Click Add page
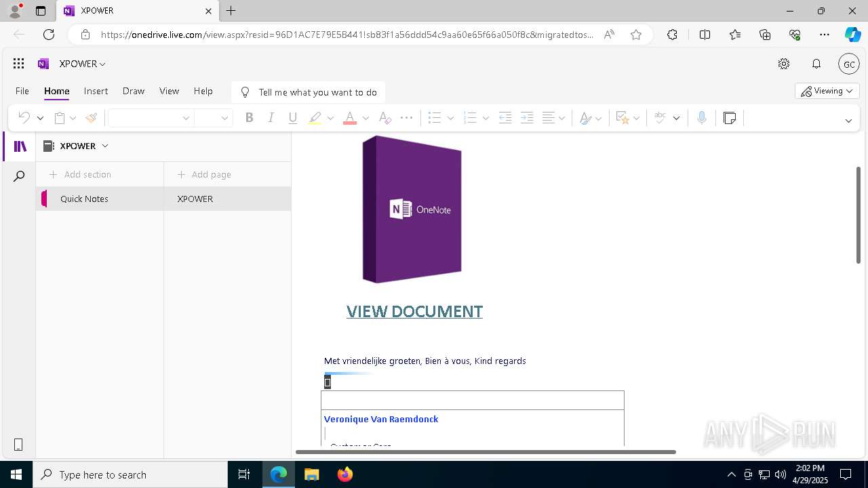The height and width of the screenshot is (488, 868). point(204,174)
